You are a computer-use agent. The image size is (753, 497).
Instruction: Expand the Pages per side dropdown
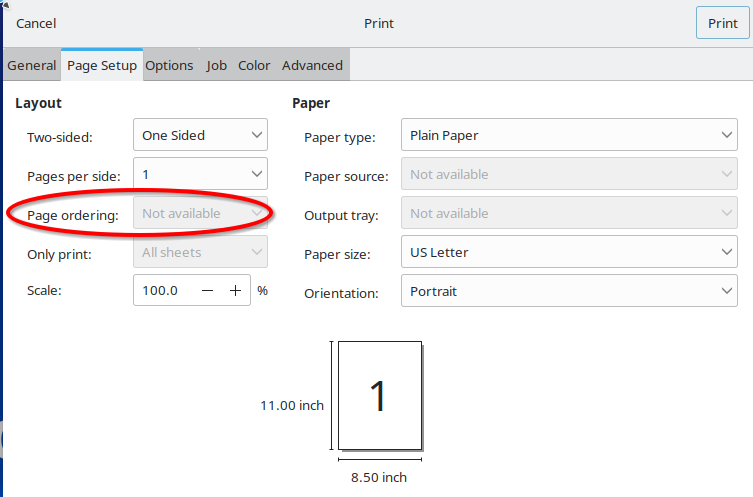coord(200,175)
